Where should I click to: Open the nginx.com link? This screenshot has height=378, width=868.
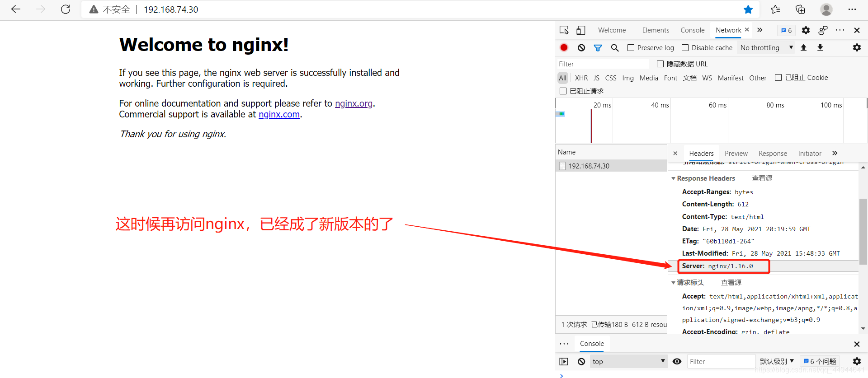(x=279, y=114)
